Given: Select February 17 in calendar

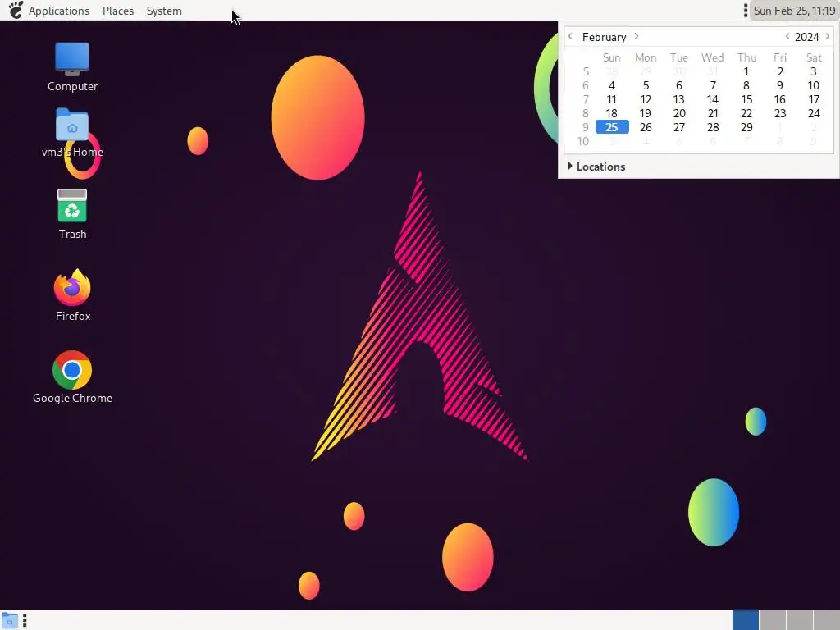Looking at the screenshot, I should pyautogui.click(x=813, y=99).
